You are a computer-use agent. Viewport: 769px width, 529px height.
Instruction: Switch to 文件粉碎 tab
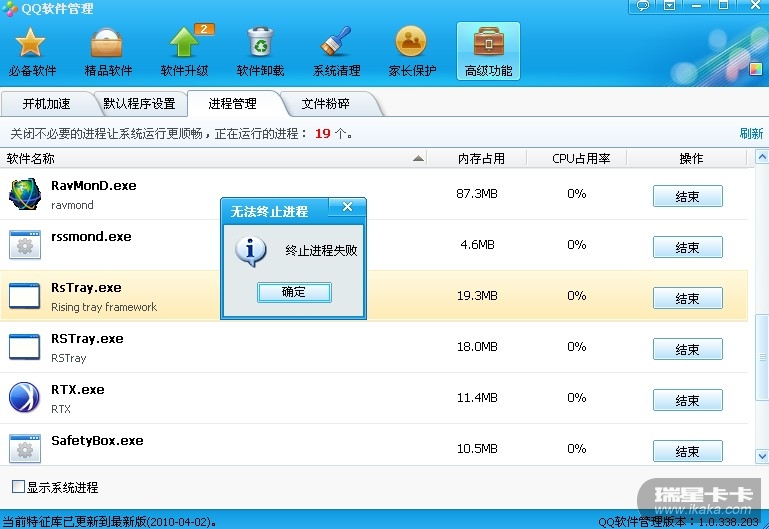point(325,103)
